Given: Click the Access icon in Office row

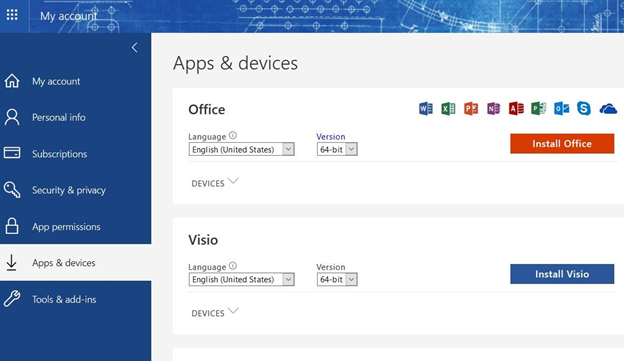Looking at the screenshot, I should point(516,108).
